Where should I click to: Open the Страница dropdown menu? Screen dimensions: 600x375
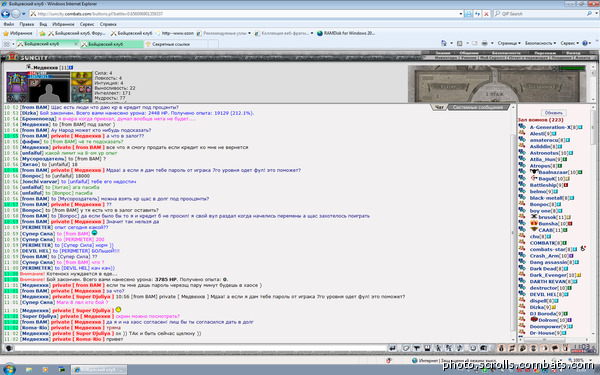point(509,43)
